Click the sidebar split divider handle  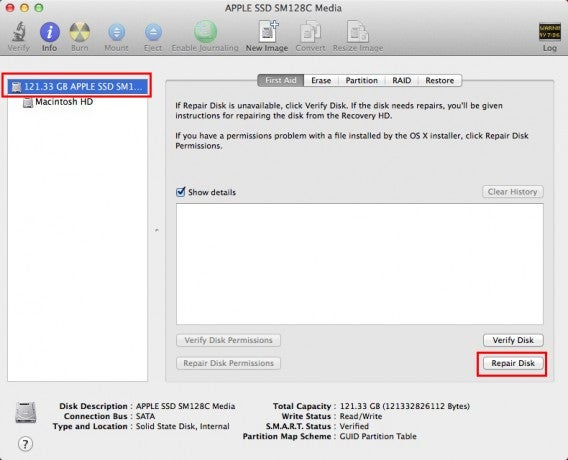coord(156,230)
